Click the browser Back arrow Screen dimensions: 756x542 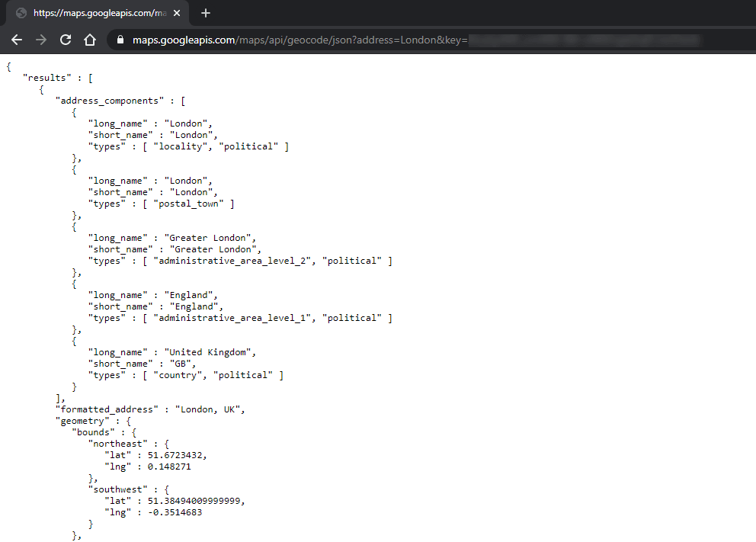click(17, 40)
